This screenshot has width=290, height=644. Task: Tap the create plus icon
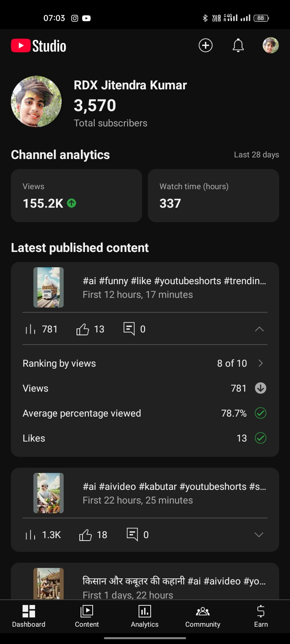click(x=205, y=45)
